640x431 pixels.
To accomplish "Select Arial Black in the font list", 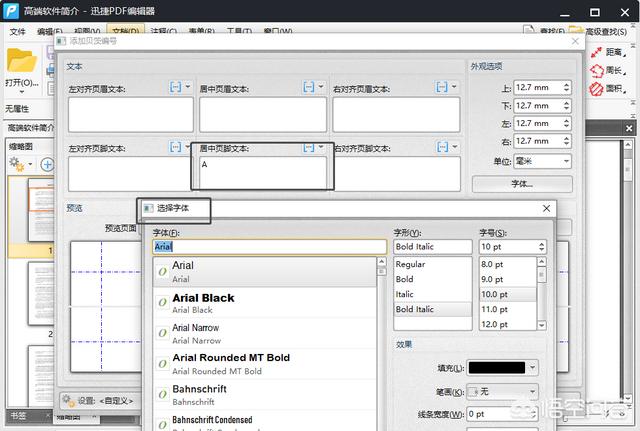I will pyautogui.click(x=264, y=303).
